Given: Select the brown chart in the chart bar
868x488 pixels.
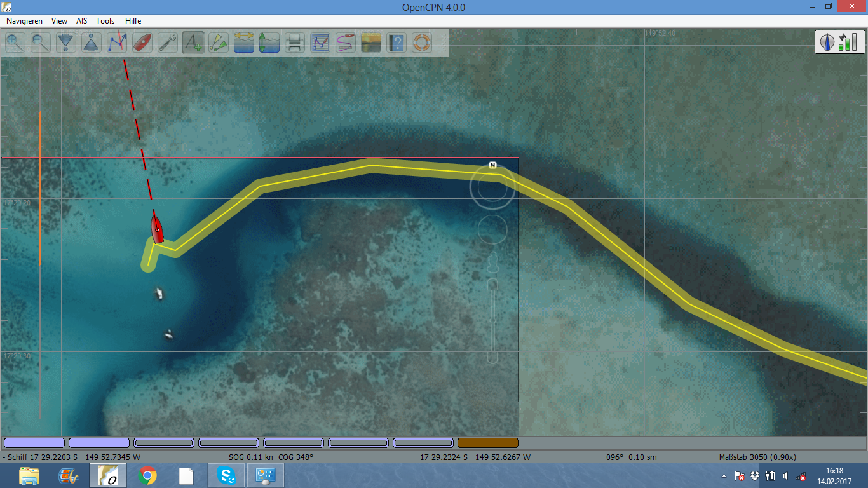Looking at the screenshot, I should [x=487, y=443].
